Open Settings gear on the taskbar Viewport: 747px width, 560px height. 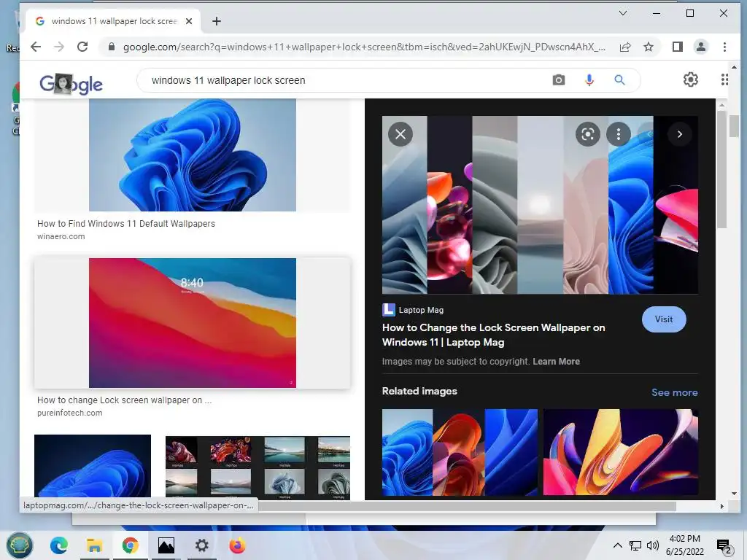[201, 545]
